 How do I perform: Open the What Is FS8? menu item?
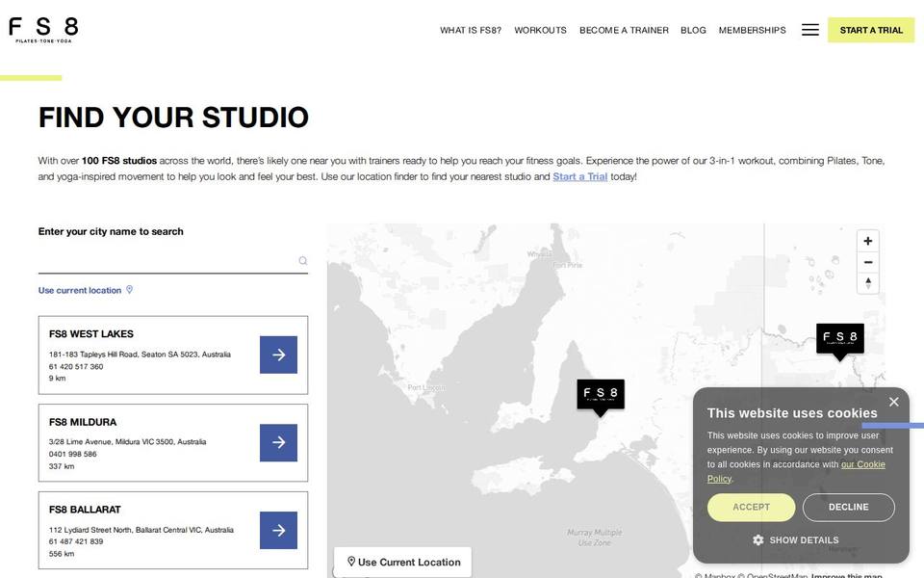click(x=471, y=30)
